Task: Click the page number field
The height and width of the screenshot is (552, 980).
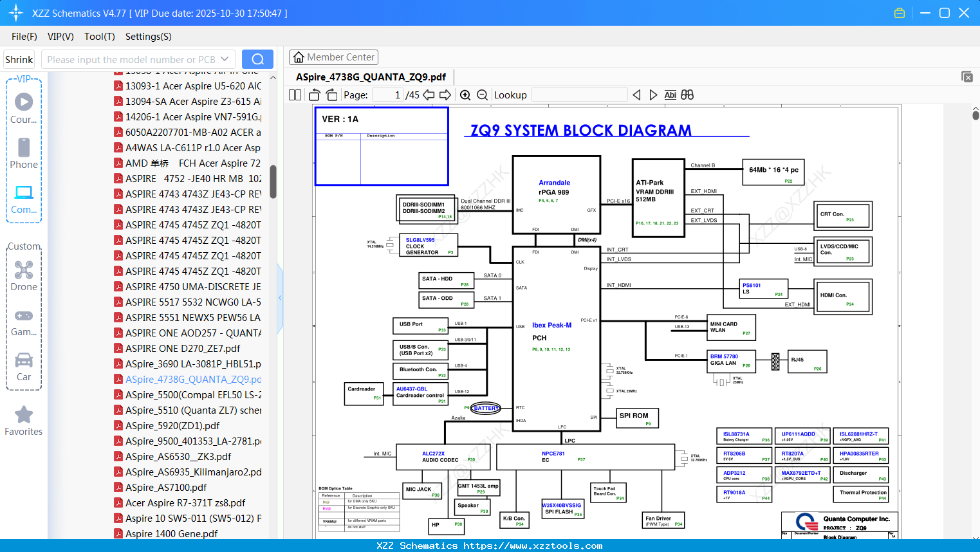Action: (387, 95)
